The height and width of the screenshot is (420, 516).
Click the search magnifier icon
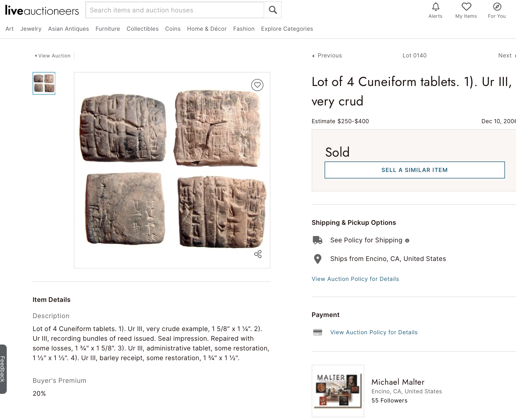(x=273, y=10)
